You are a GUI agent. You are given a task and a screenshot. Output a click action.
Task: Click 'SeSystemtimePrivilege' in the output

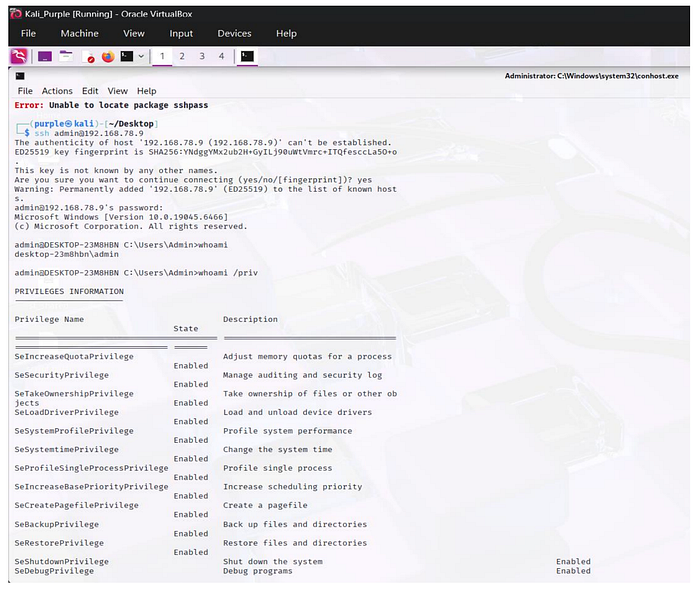point(67,449)
